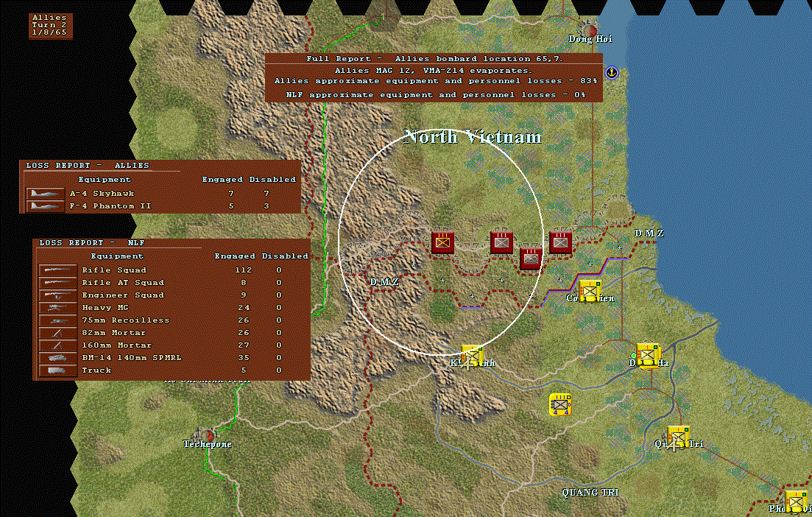Click the blue anchor port icon
The height and width of the screenshot is (517, 812).
[612, 72]
